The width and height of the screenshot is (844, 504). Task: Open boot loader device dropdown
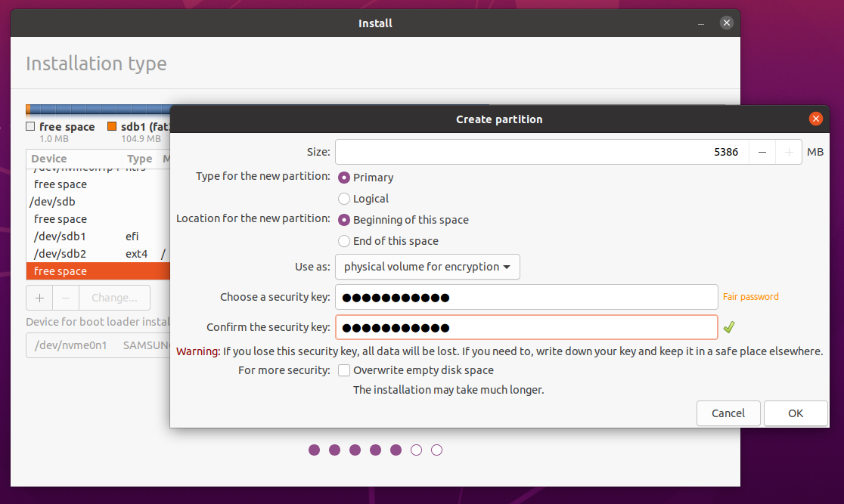[x=98, y=345]
